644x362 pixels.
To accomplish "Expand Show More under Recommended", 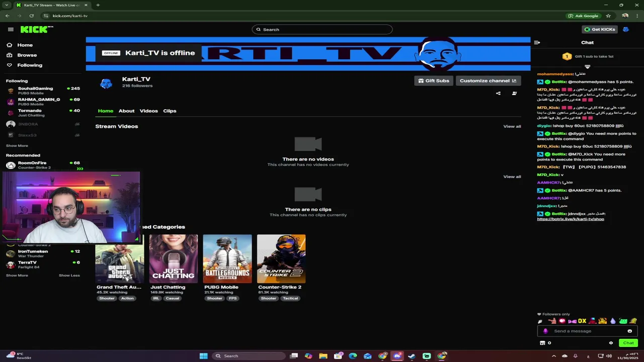I will 17,276.
